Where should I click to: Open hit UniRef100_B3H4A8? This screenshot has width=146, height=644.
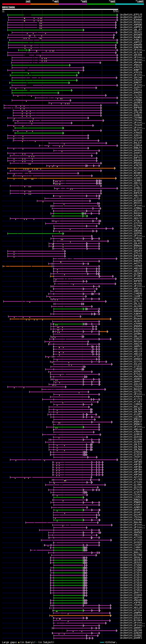pos(131,20)
